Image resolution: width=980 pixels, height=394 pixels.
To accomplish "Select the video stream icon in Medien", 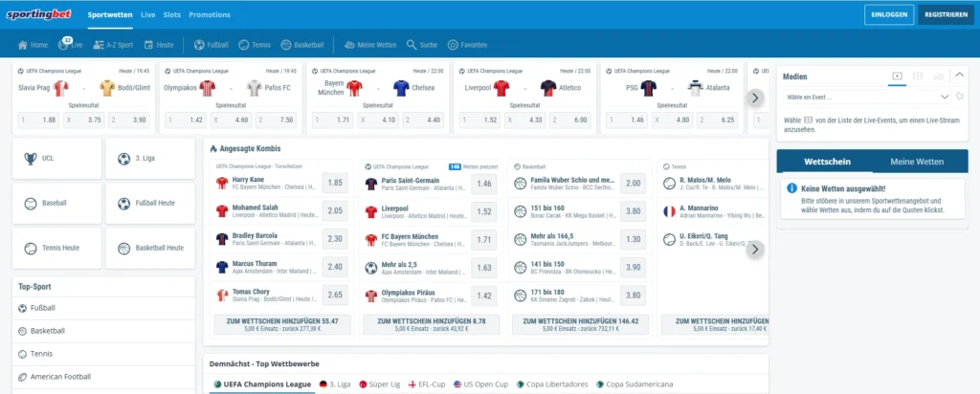I will point(897,76).
